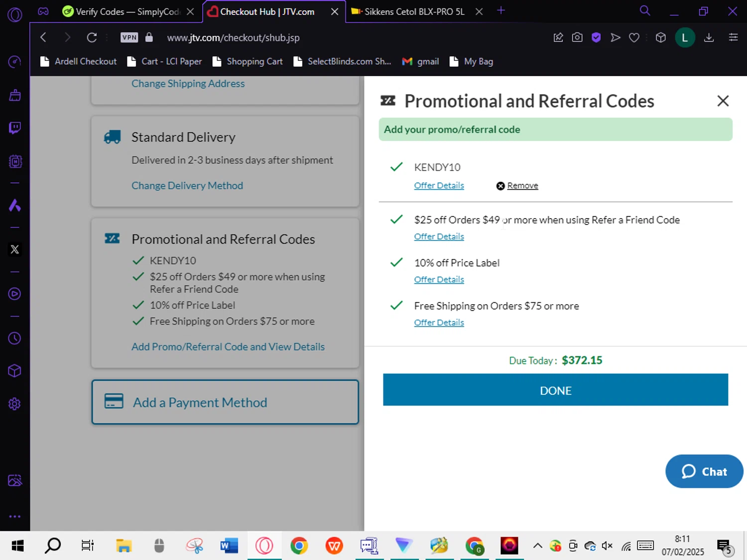This screenshot has height=560, width=747.
Task: Click Add Promo/Referral Code and View Details
Action: coord(228,347)
